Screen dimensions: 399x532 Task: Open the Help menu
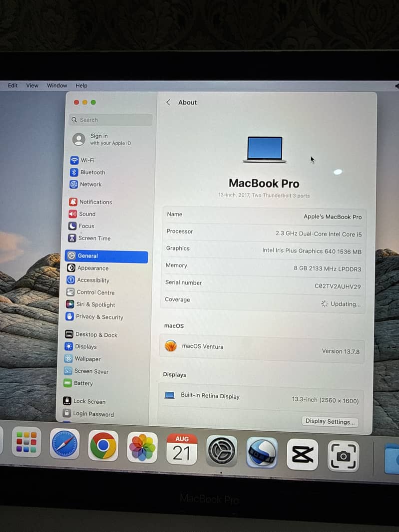tap(81, 85)
